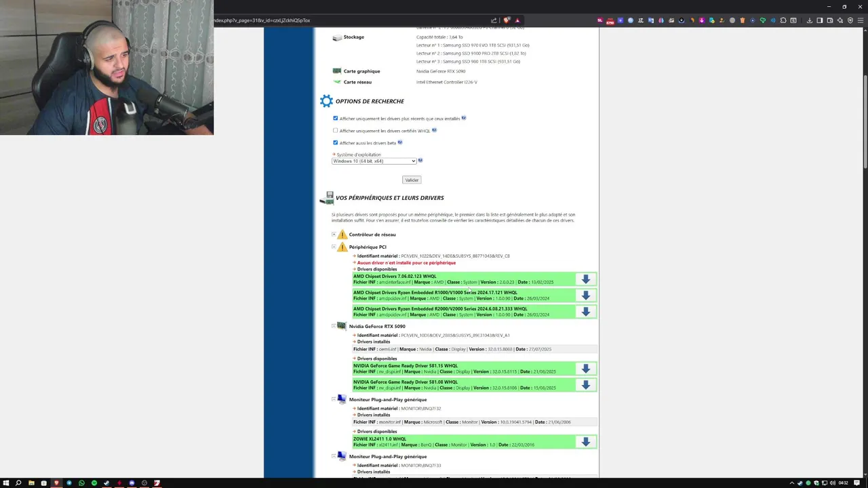Click the help icon beside 'certifiés WHQL'
This screenshot has height=488, width=868.
[x=434, y=130]
